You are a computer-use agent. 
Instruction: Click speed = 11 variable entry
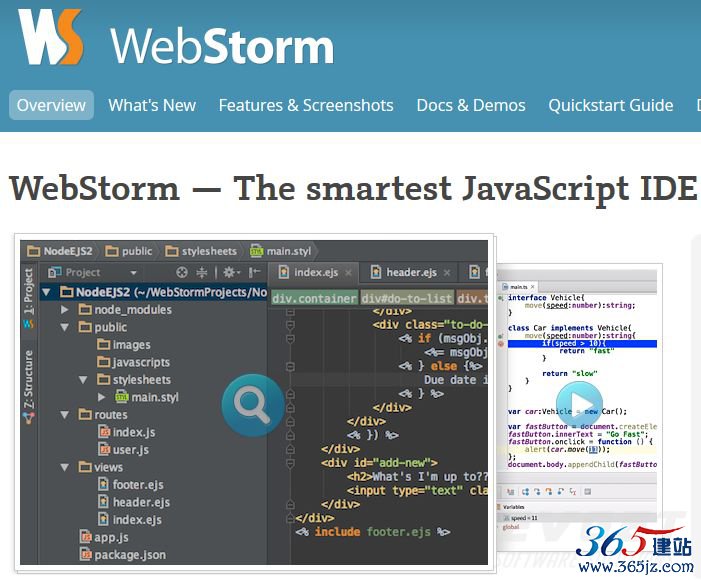click(x=524, y=518)
